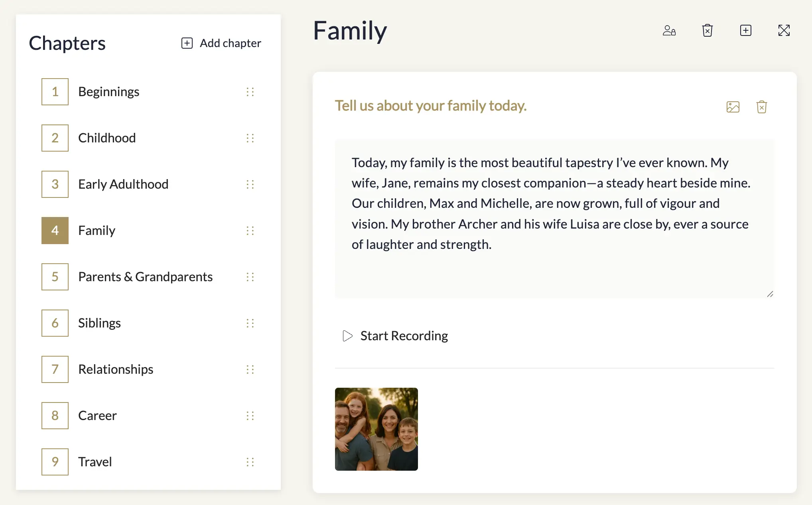Click the Add chapter button
Viewport: 812px width, 505px height.
tap(221, 43)
